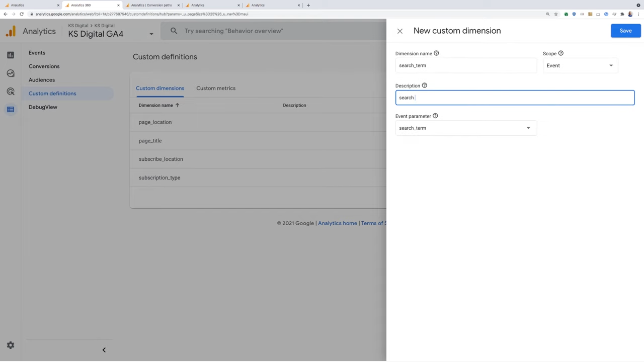Select Custom definitions in sidebar
Screen dimensions: 644x362
pos(52,94)
